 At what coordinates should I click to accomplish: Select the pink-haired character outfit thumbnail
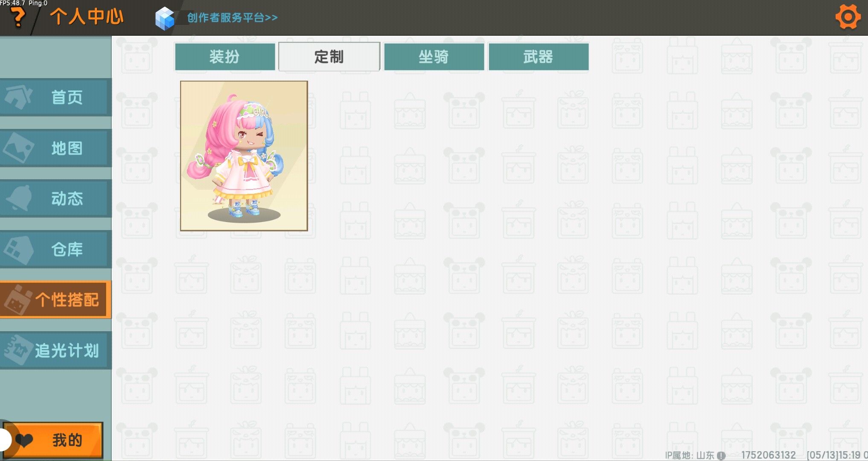click(x=244, y=156)
